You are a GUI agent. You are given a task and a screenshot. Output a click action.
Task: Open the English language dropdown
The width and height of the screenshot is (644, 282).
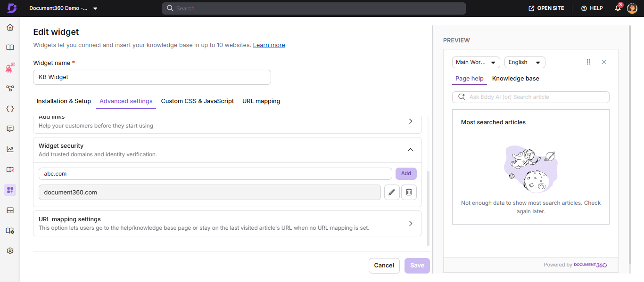tap(525, 62)
